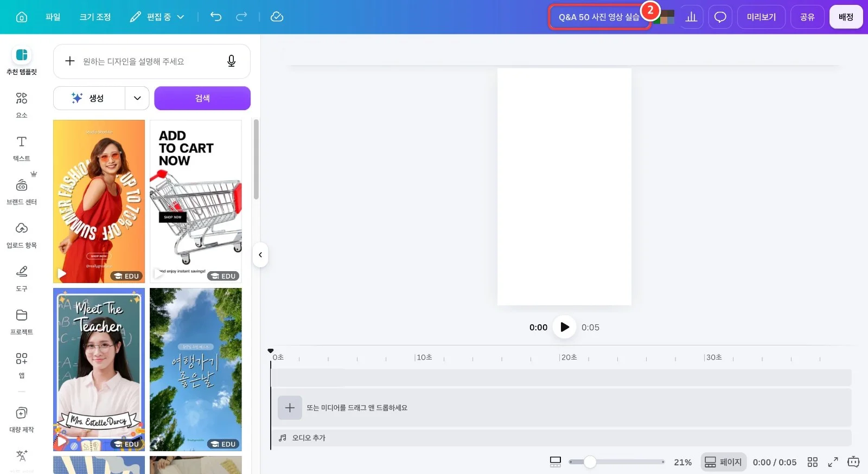The image size is (868, 474).
Task: Play the video with the play button
Action: point(564,327)
